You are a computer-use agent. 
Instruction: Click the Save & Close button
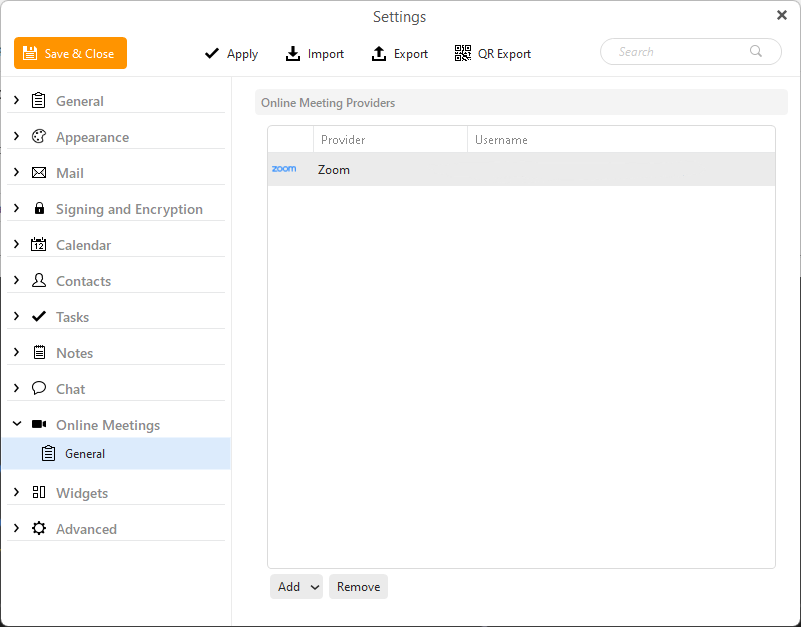[x=70, y=53]
